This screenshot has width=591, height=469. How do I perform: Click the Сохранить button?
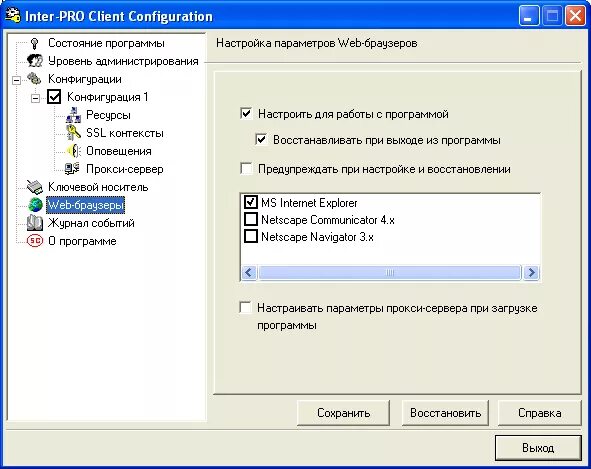[343, 413]
